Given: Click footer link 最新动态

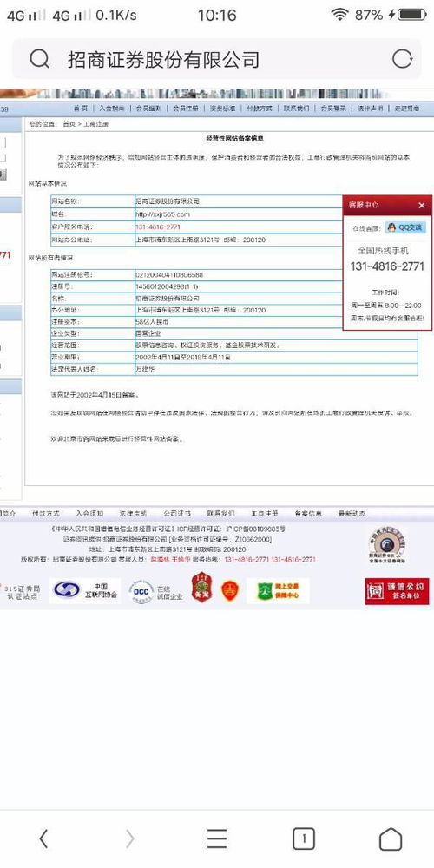Looking at the screenshot, I should click(x=352, y=514).
